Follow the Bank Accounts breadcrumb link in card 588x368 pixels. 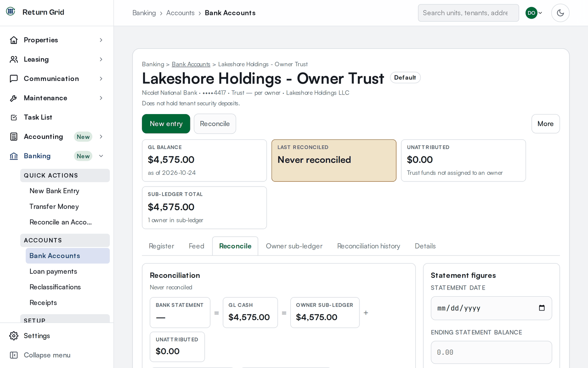[191, 64]
